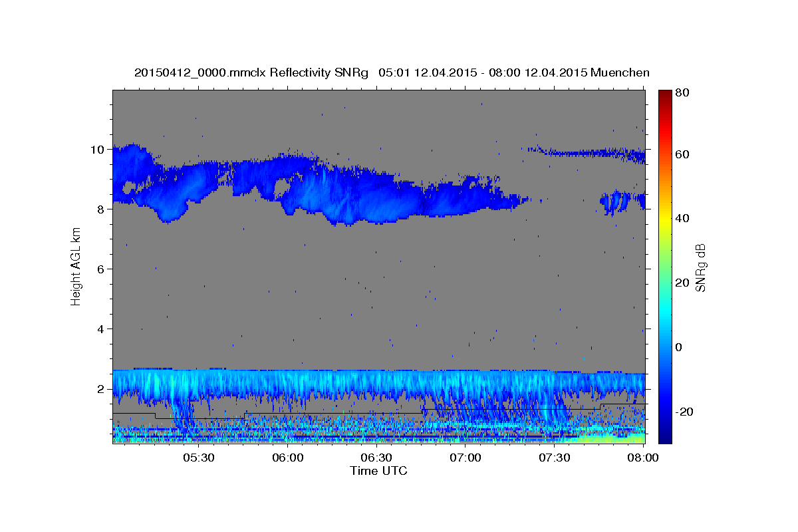Click the colorbar value 0
Image resolution: width=798 pixels, height=532 pixels.
[679, 347]
